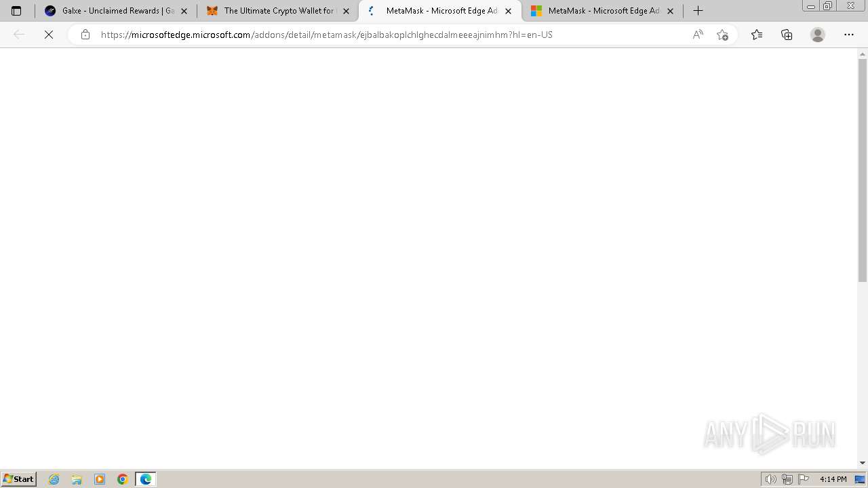Open the profile account icon
This screenshot has width=868, height=488.
click(x=818, y=35)
